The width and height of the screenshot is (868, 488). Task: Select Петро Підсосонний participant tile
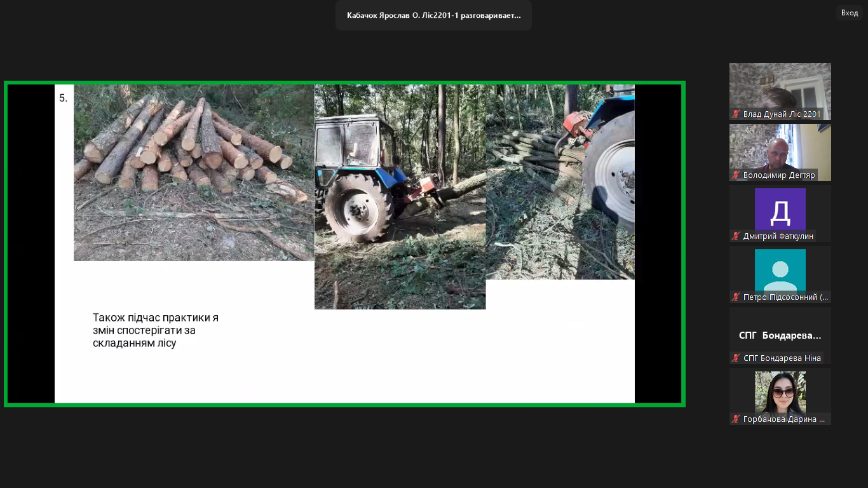coord(780,274)
